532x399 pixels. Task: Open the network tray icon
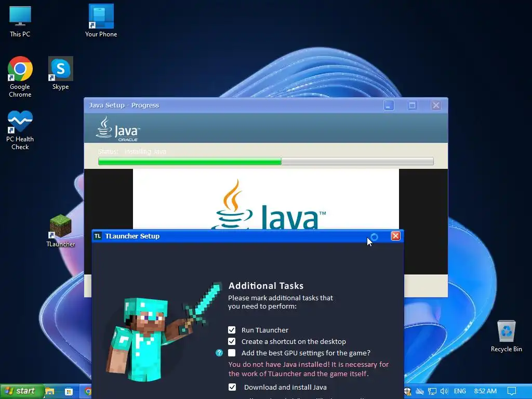tap(432, 391)
